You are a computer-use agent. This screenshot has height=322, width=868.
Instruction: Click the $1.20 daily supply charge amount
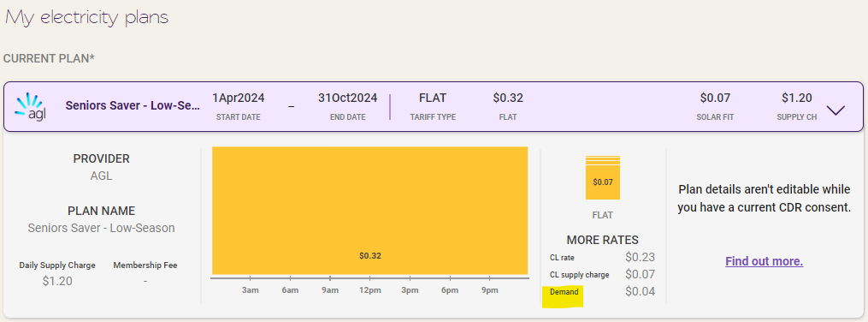(57, 281)
